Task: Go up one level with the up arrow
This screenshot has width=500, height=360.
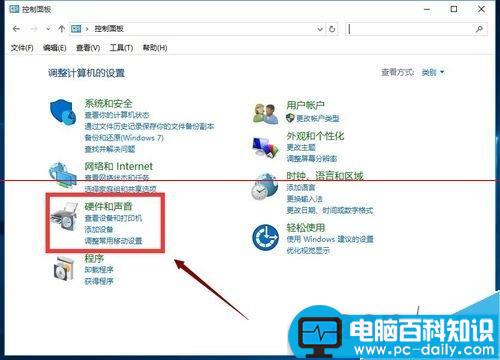Action: [x=61, y=29]
